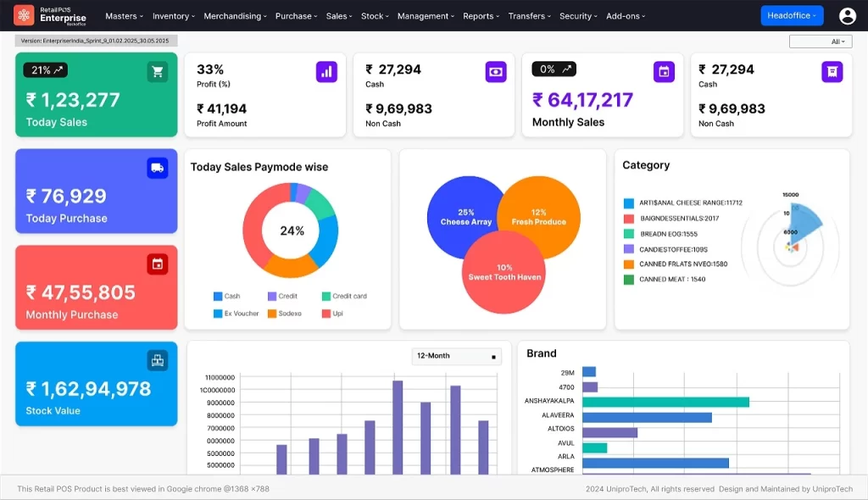Viewport: 868px width, 500px height.
Task: Click the calculator icon on Monthly Sales card
Action: point(665,72)
